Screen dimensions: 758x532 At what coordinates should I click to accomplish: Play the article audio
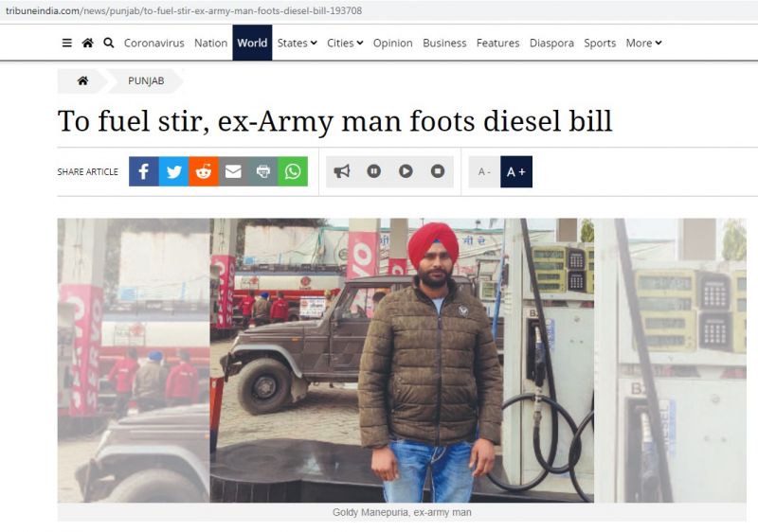406,171
